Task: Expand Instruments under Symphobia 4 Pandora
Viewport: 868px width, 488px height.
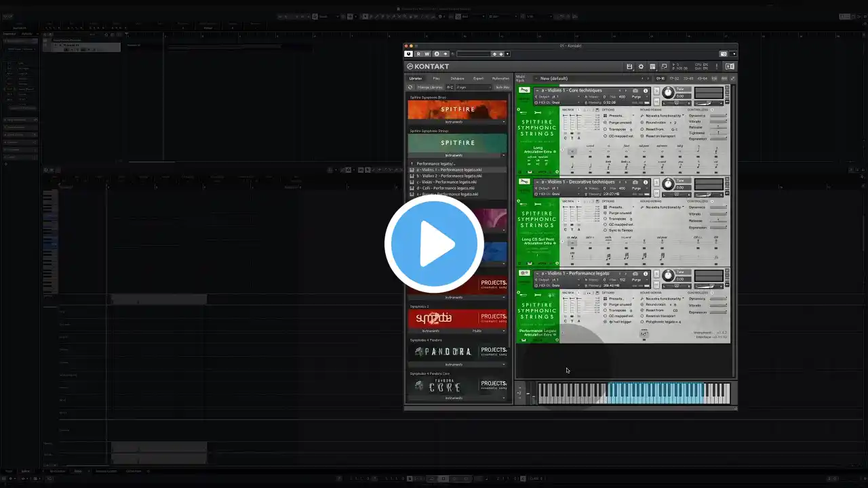Action: pyautogui.click(x=457, y=365)
